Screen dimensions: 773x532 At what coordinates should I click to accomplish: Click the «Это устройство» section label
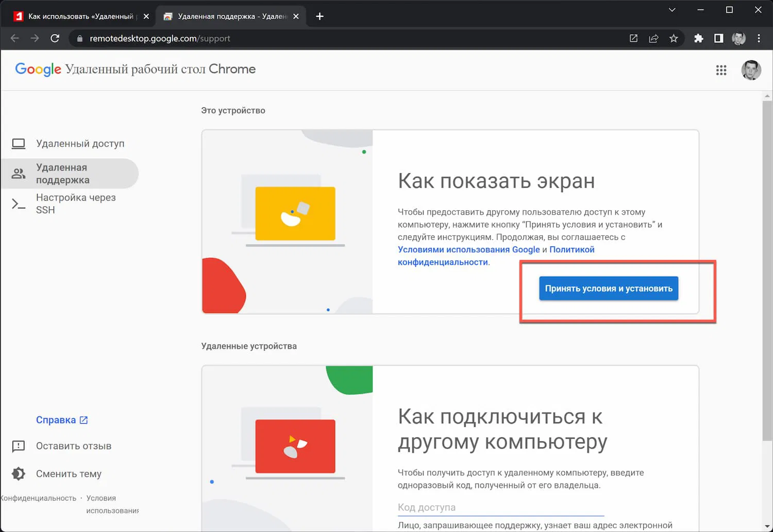233,110
